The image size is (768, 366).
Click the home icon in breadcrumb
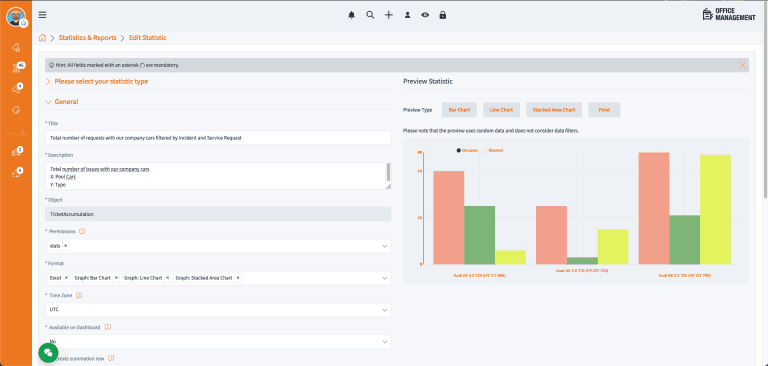click(x=43, y=38)
